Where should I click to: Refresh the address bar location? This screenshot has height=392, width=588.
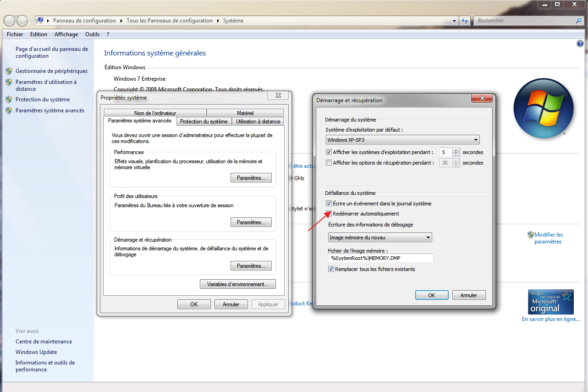coord(465,21)
